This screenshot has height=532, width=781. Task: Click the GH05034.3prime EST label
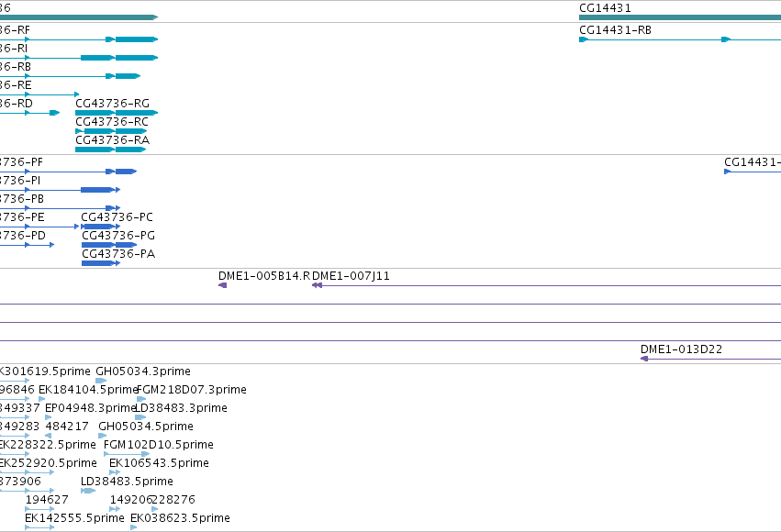point(143,371)
